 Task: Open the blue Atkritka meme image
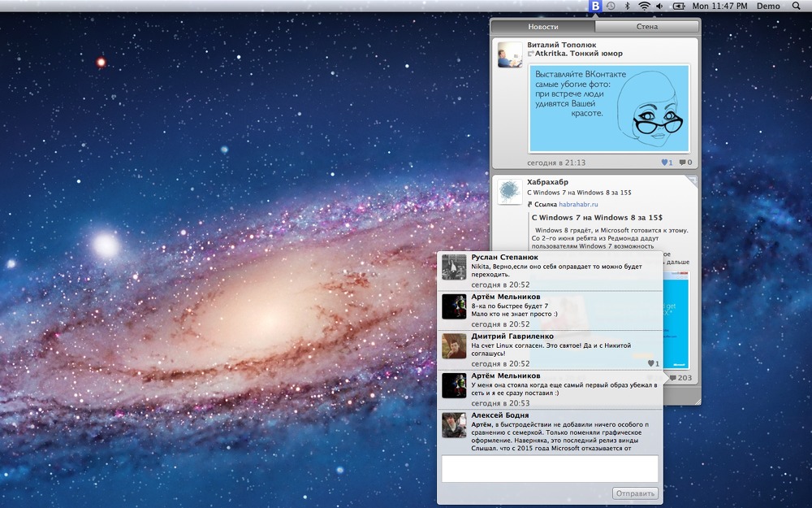click(609, 108)
